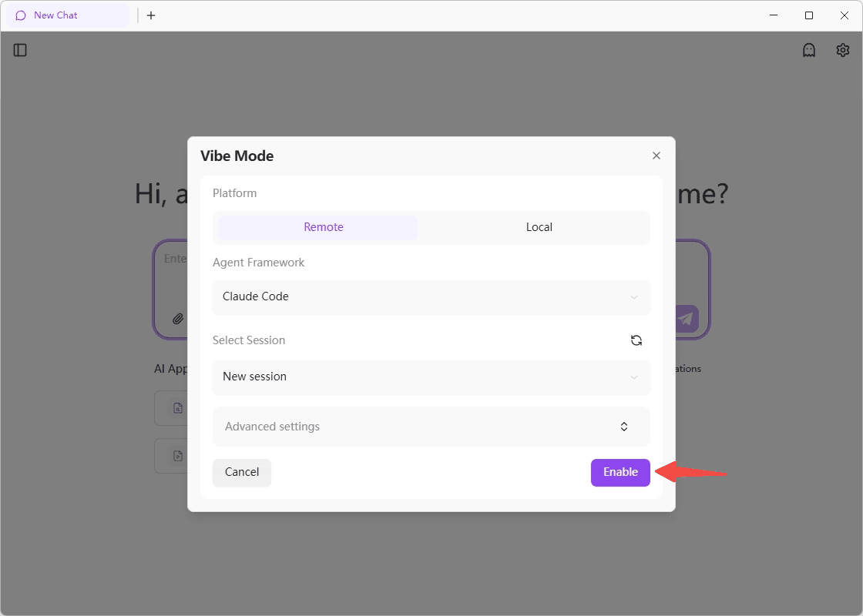Close the Vibe Mode dialog
Viewport: 863px width, 616px height.
656,156
